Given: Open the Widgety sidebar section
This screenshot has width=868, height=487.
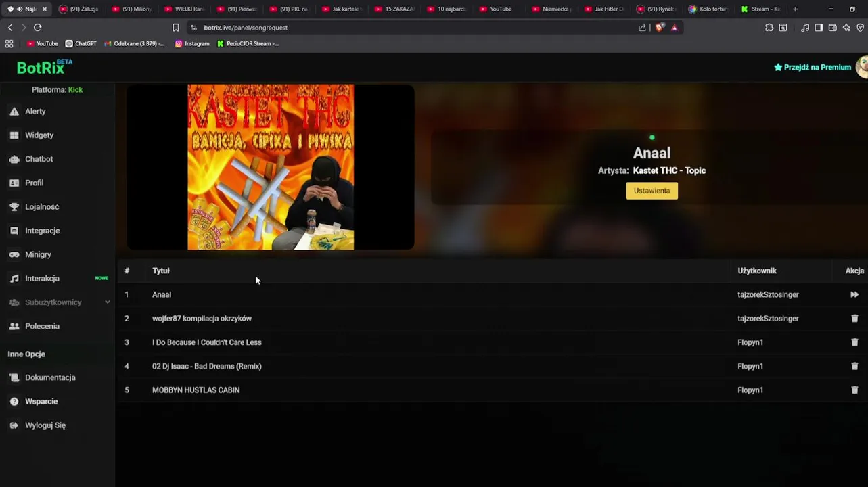Looking at the screenshot, I should tap(39, 135).
